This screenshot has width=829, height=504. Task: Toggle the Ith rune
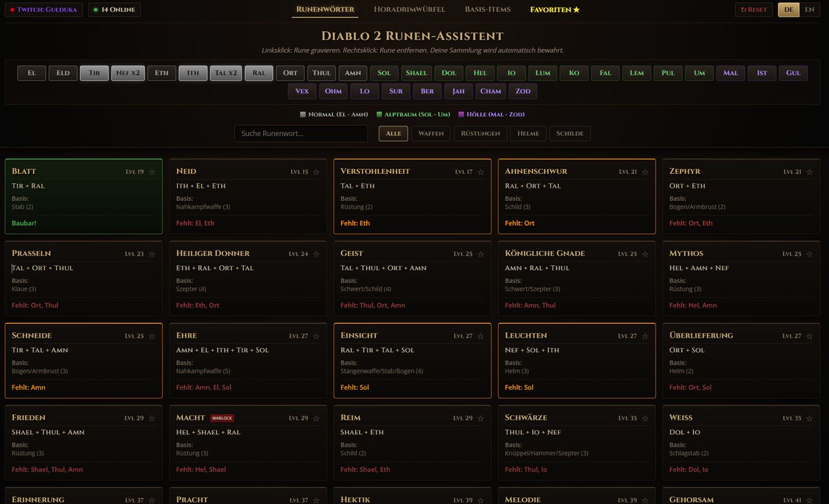[193, 72]
